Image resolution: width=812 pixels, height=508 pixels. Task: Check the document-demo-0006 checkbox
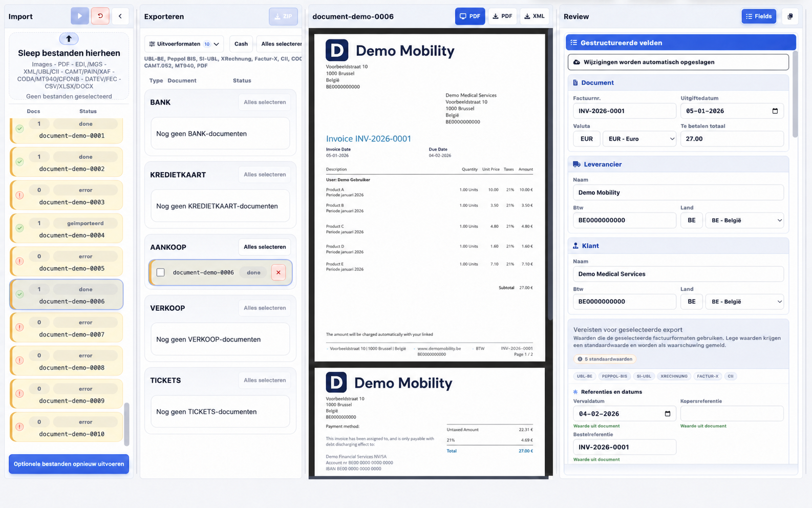pos(161,272)
